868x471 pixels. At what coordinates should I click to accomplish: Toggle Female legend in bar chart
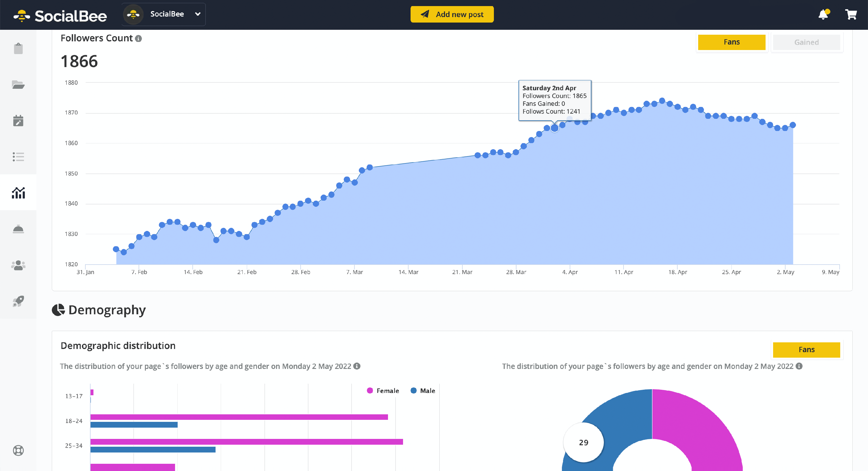tap(382, 391)
